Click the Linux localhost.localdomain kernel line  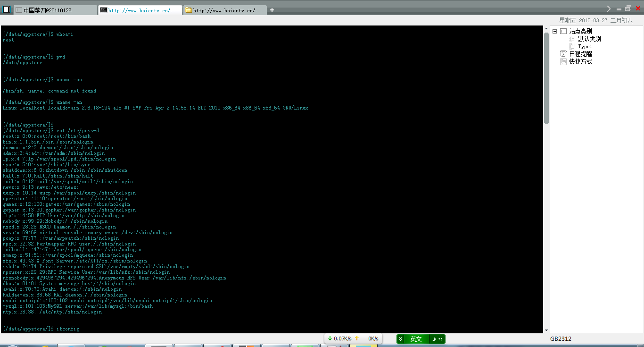coord(156,108)
